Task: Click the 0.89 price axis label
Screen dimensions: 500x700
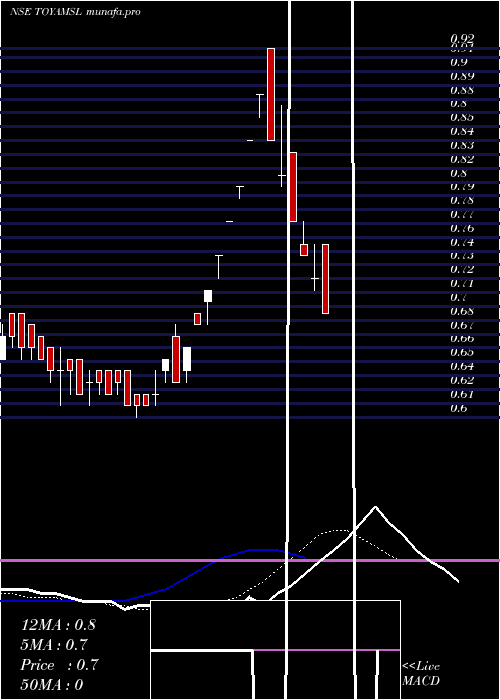Action: coord(462,76)
